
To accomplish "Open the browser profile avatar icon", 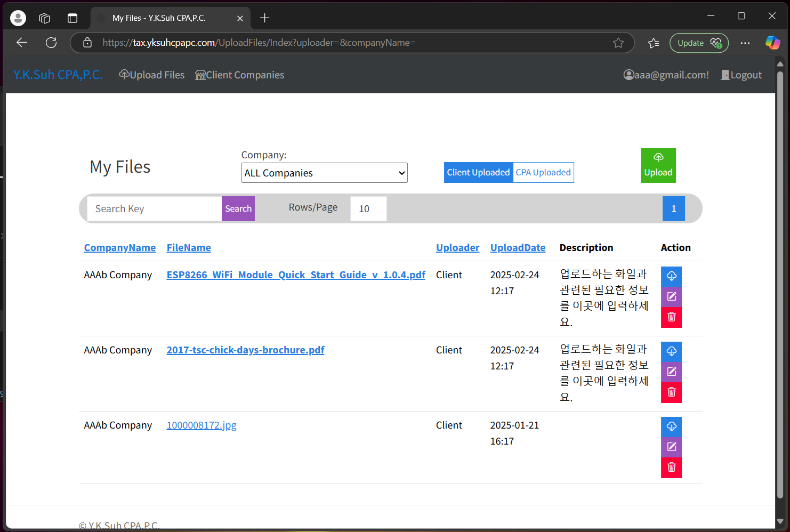I will coord(18,18).
